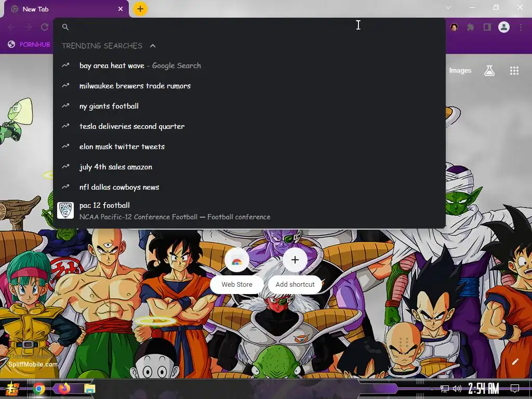Click the Add shortcut button

295,270
